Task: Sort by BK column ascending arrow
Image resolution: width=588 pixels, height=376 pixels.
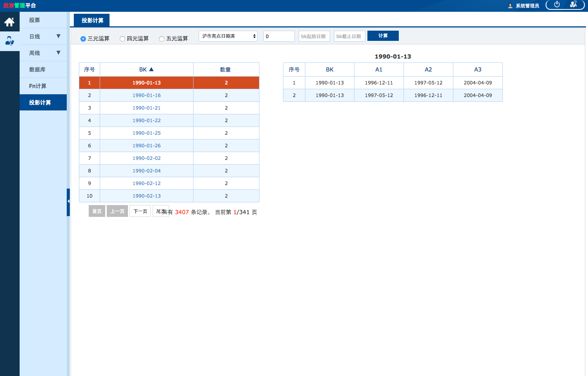Action: (x=152, y=70)
